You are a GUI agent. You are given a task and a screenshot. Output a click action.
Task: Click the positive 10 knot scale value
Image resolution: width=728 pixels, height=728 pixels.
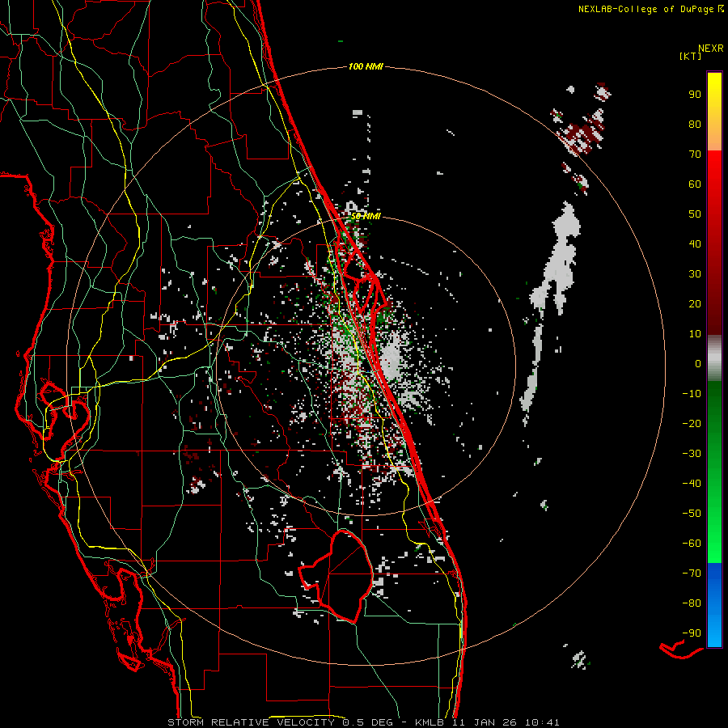[695, 334]
